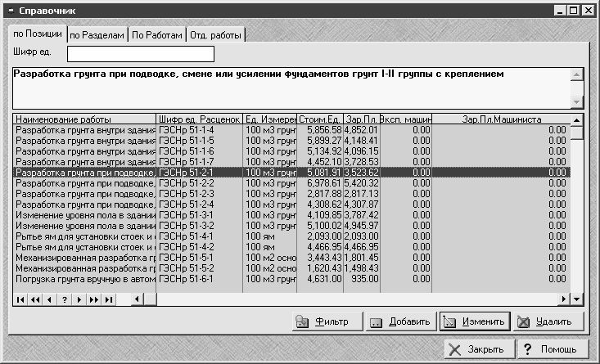600x364 pixels.
Task: Jump forward several records (double right arrow)
Action: coord(94,299)
